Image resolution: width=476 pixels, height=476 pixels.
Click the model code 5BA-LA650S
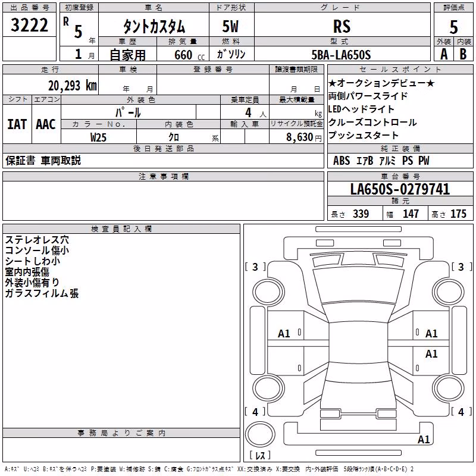click(x=341, y=55)
